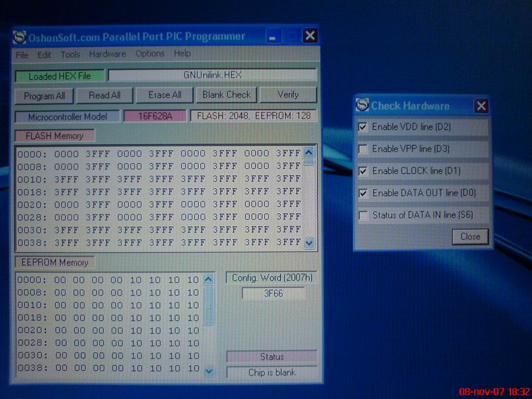Click FLASH memory scroll down arrow
Viewport: 532px width, 399px height.
(x=309, y=243)
